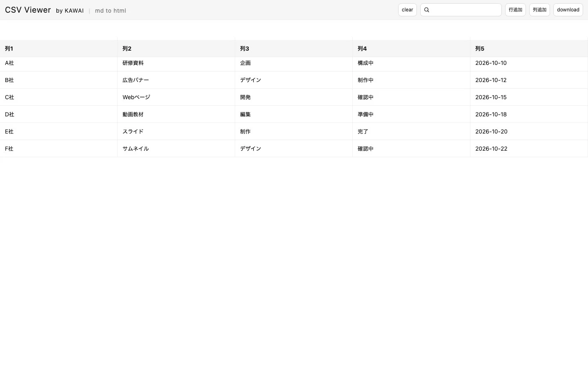Click the 準備中 status cell
The width and height of the screenshot is (588, 392).
(x=412, y=114)
